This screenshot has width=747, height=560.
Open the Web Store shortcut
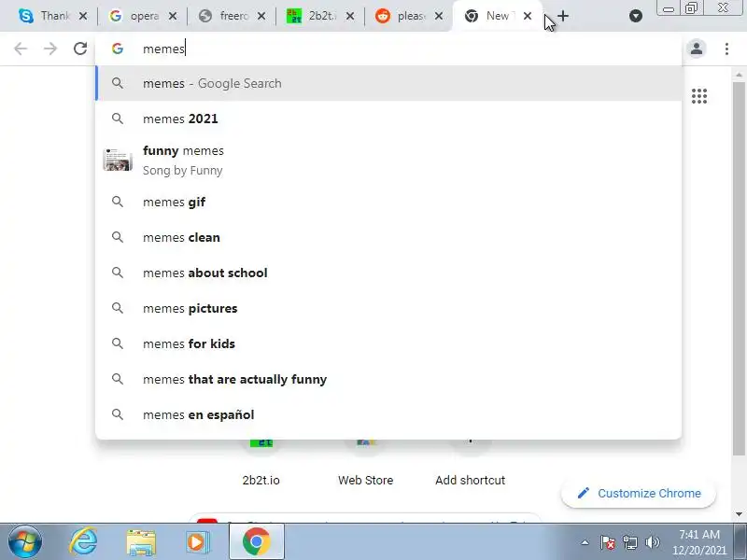pos(365,462)
